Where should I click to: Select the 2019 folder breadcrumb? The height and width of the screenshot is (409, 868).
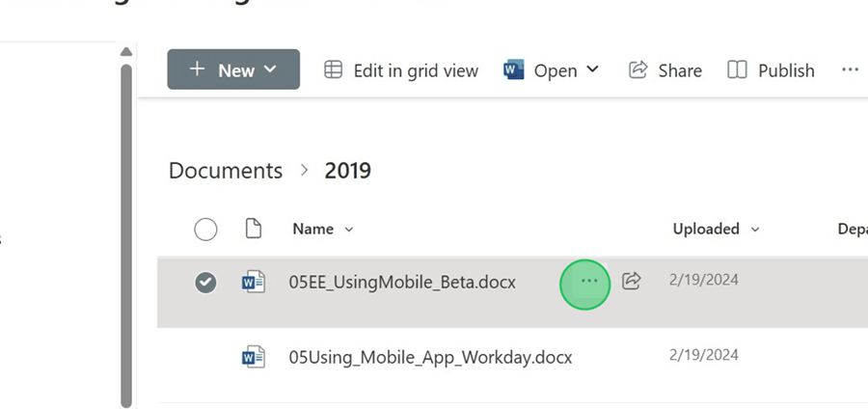coord(347,171)
